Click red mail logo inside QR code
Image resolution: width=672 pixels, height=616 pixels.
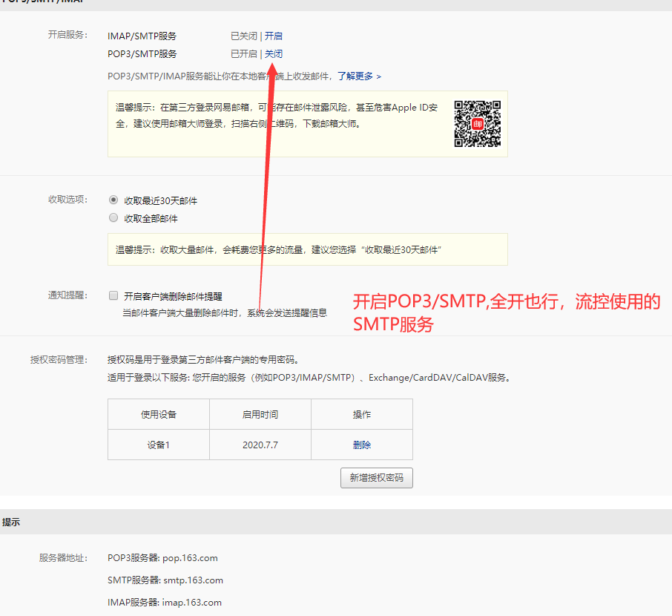[478, 124]
